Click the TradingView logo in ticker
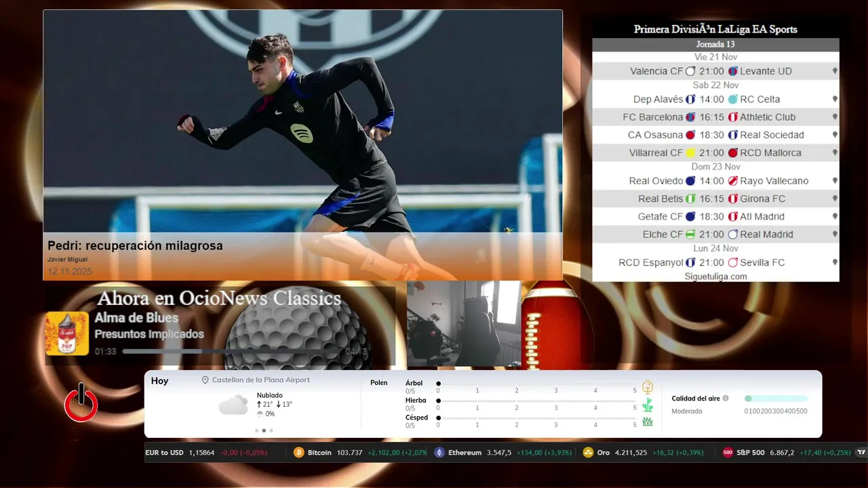Viewport: 868px width, 488px height. (x=861, y=452)
